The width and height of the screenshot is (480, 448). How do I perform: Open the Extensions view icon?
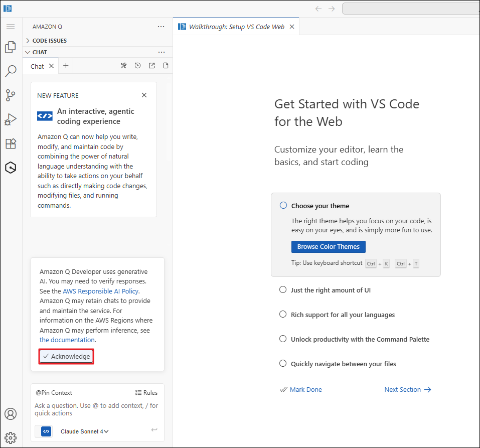(11, 143)
